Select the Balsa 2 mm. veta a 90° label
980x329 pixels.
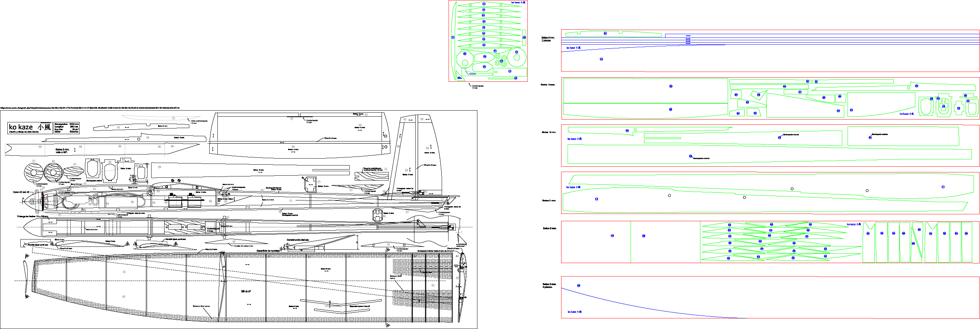pos(62,151)
